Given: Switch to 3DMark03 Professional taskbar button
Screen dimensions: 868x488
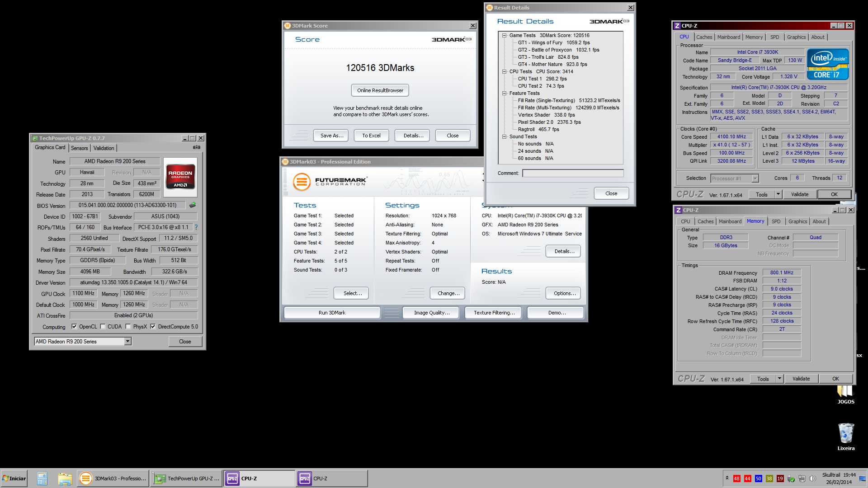Looking at the screenshot, I should click(x=112, y=479).
